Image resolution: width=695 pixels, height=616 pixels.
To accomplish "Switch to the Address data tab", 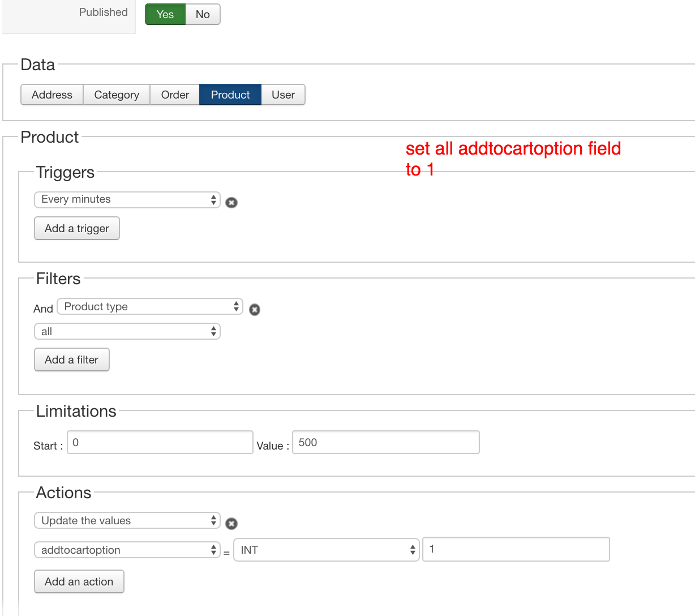I will tap(52, 95).
